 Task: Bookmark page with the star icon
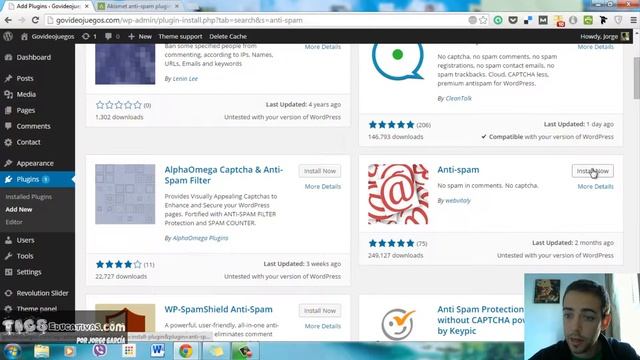483,20
